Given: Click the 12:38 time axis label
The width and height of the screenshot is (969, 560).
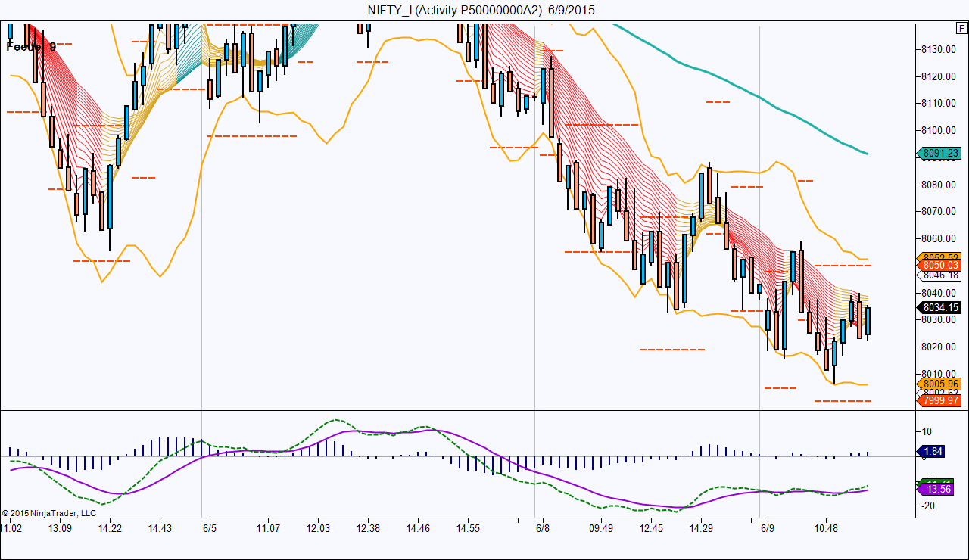Looking at the screenshot, I should [x=368, y=528].
